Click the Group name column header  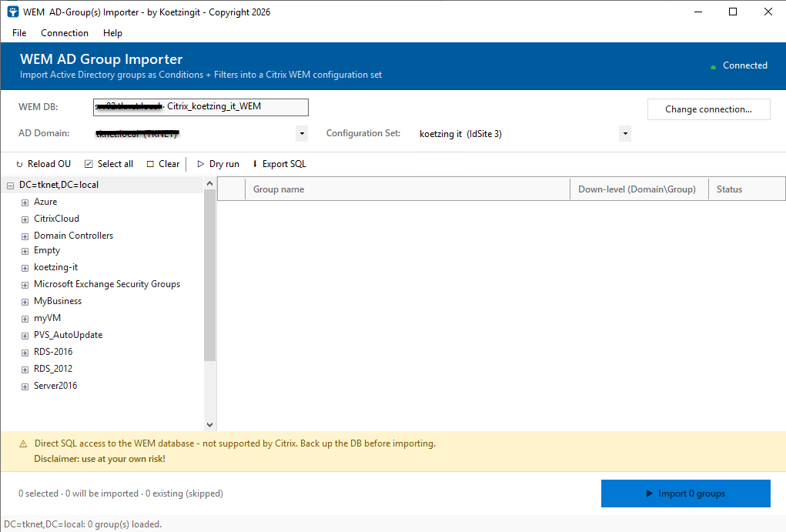(407, 189)
